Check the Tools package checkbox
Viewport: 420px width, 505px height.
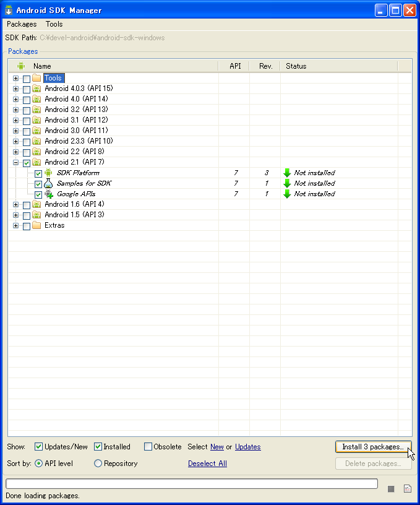pyautogui.click(x=27, y=79)
